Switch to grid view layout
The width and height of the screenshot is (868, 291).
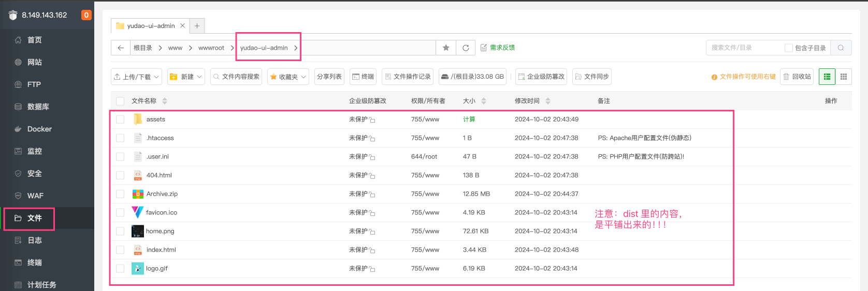click(x=844, y=77)
